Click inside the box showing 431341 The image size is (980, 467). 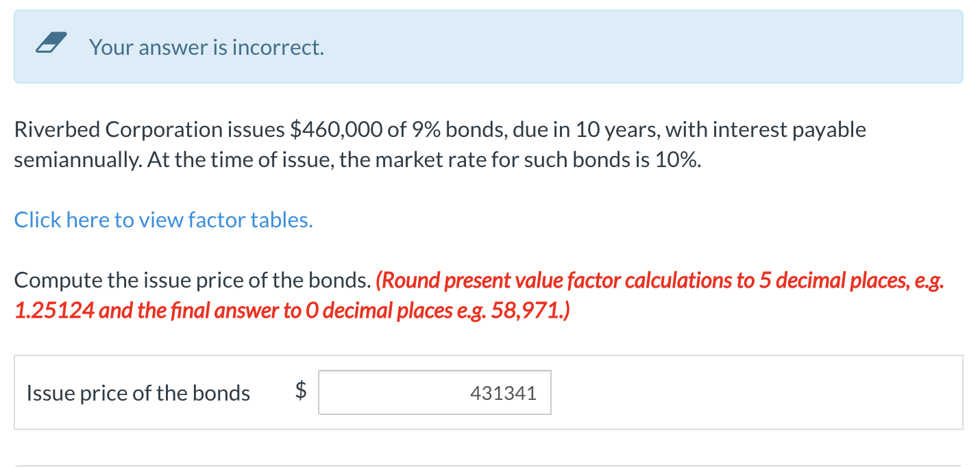[x=434, y=392]
